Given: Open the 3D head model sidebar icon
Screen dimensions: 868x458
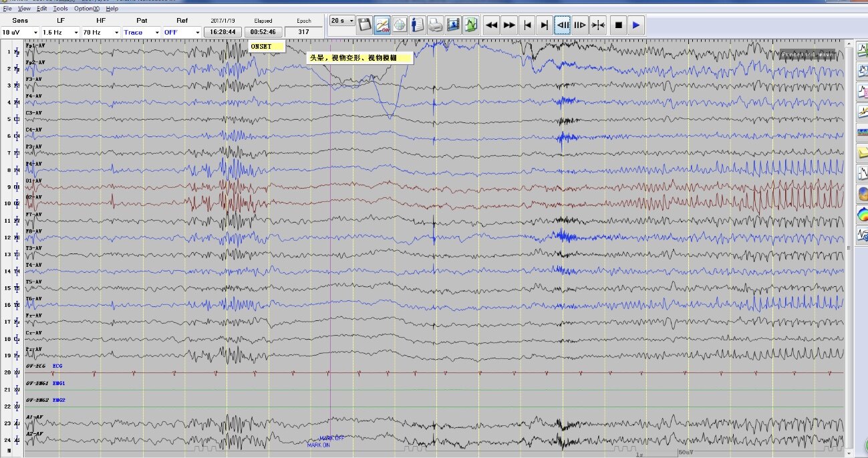Looking at the screenshot, I should 862,195.
